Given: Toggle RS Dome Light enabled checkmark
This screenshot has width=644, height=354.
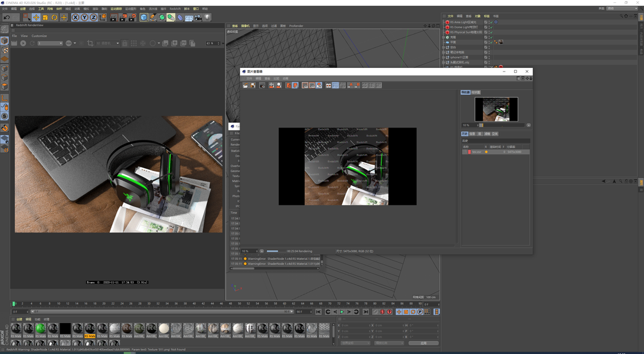Looking at the screenshot, I should click(491, 27).
